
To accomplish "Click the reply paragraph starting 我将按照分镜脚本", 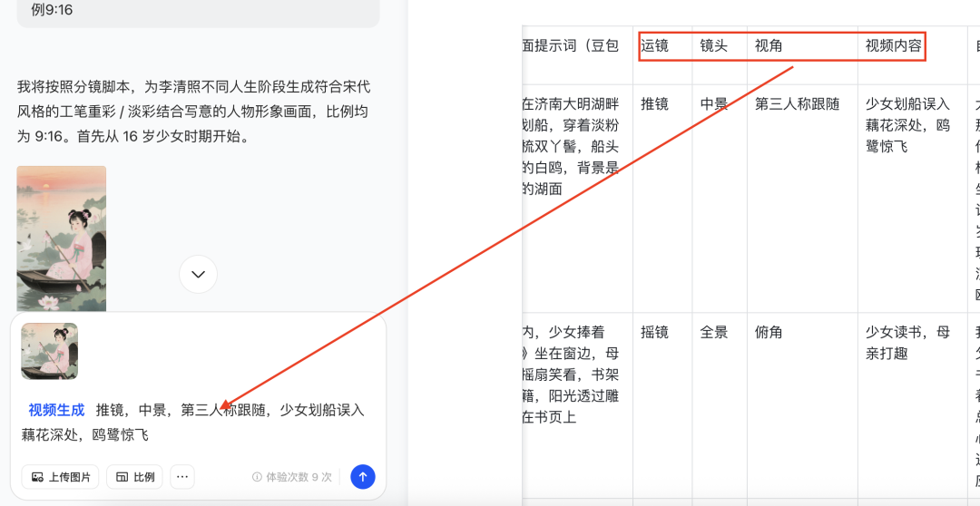I will [193, 112].
